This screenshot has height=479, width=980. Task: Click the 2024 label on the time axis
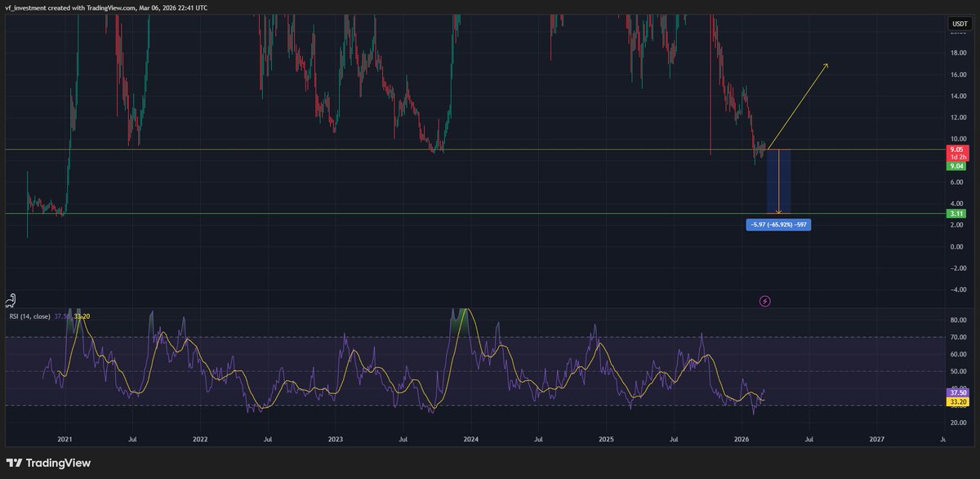470,439
